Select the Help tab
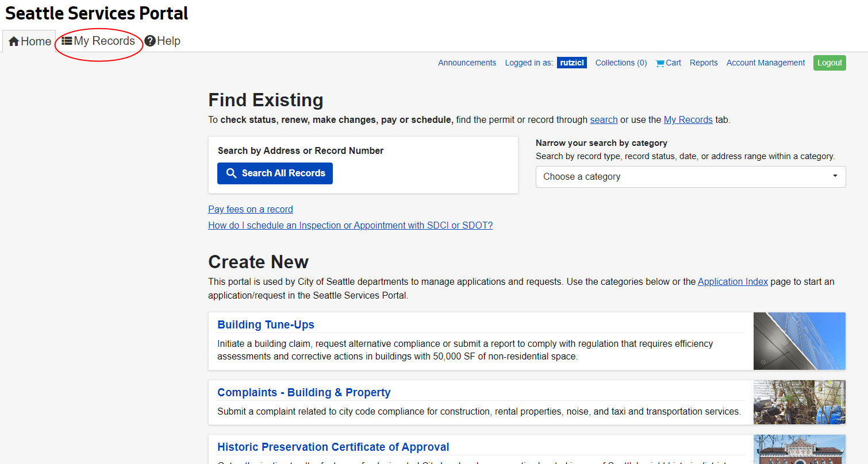This screenshot has height=464, width=868. [167, 40]
